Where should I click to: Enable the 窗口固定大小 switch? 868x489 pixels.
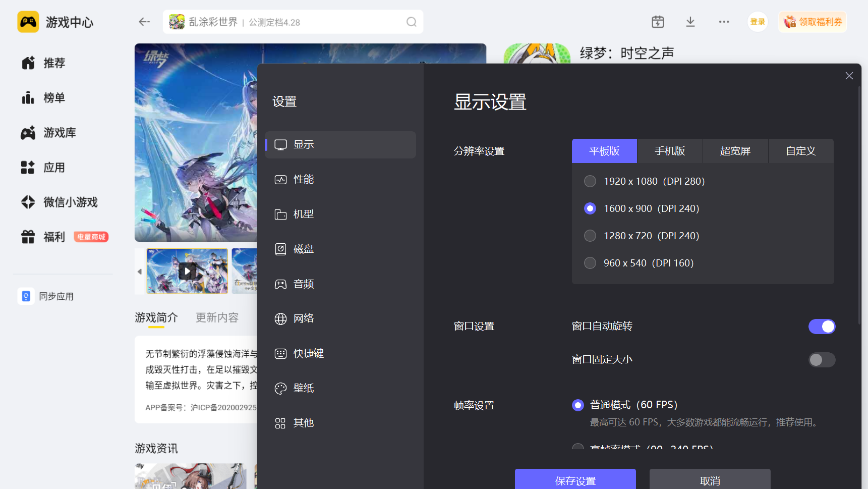click(822, 360)
